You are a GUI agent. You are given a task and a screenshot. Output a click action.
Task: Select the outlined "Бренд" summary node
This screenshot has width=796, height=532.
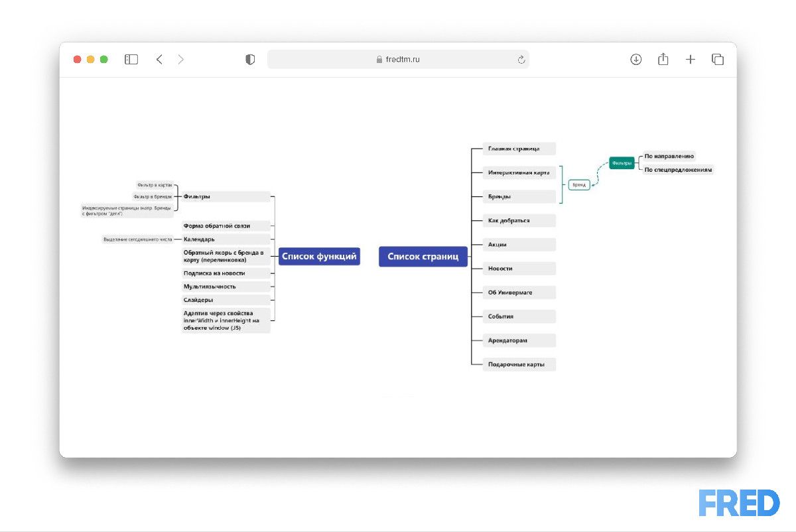pyautogui.click(x=579, y=185)
